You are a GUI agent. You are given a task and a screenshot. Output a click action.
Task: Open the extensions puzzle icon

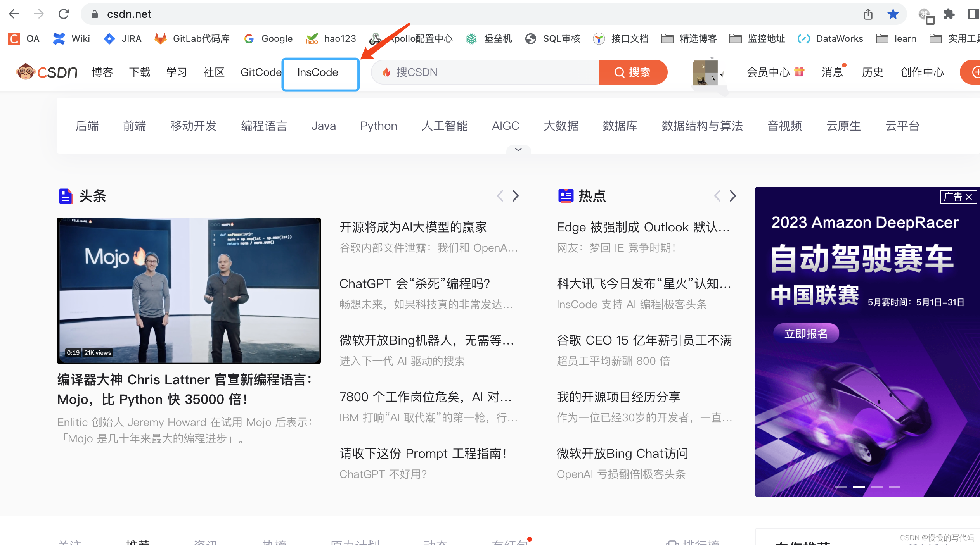[x=949, y=14]
